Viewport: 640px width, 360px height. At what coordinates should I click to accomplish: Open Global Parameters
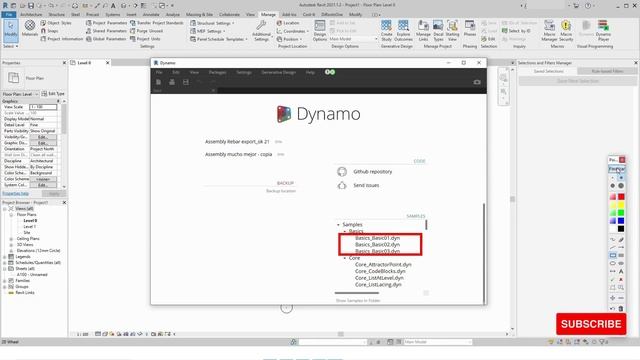[x=106, y=39]
